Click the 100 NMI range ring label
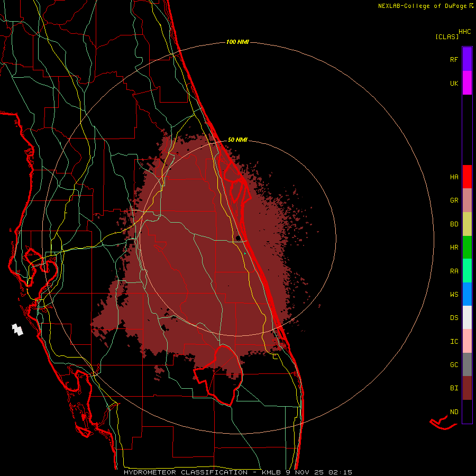Viewport: 476px width, 476px height. pyautogui.click(x=237, y=42)
